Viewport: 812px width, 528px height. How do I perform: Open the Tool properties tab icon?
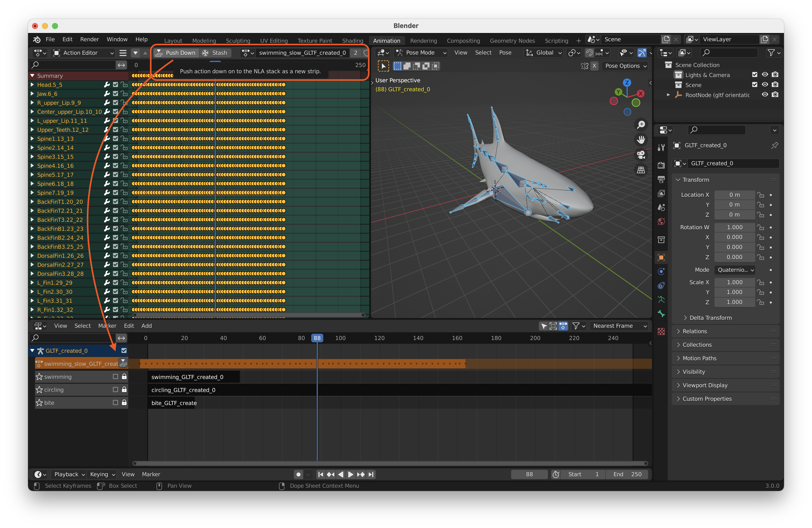coord(661,147)
